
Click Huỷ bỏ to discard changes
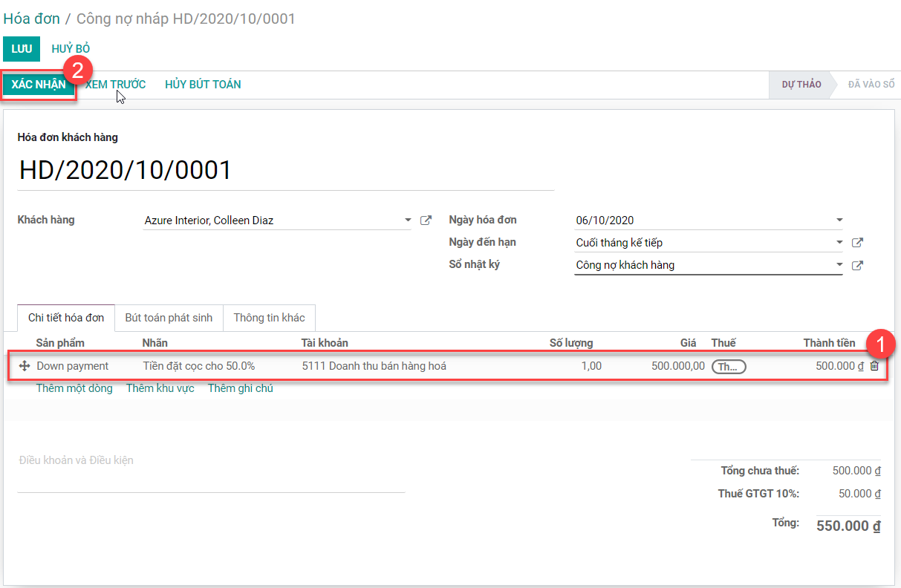[71, 49]
